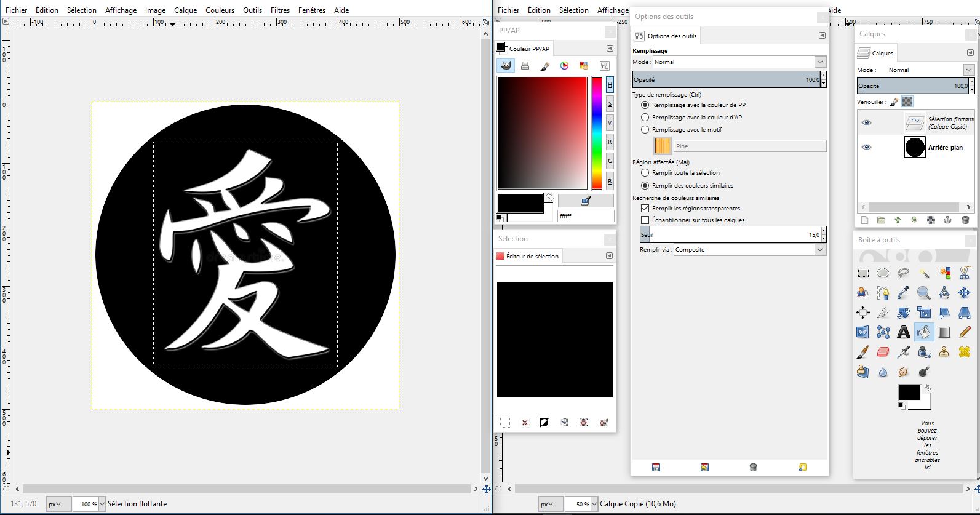Image resolution: width=980 pixels, height=515 pixels.
Task: Click the hex color field showing ffffff
Action: tap(586, 216)
